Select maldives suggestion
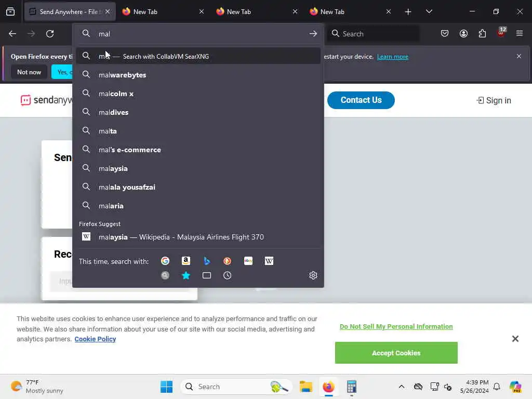532x399 pixels. [198, 112]
